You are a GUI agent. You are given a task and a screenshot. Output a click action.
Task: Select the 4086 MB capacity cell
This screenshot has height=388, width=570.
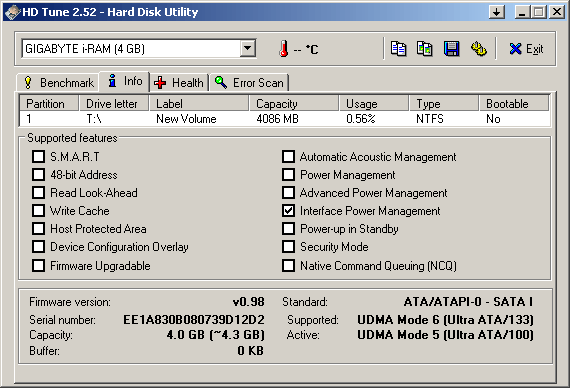(x=277, y=119)
